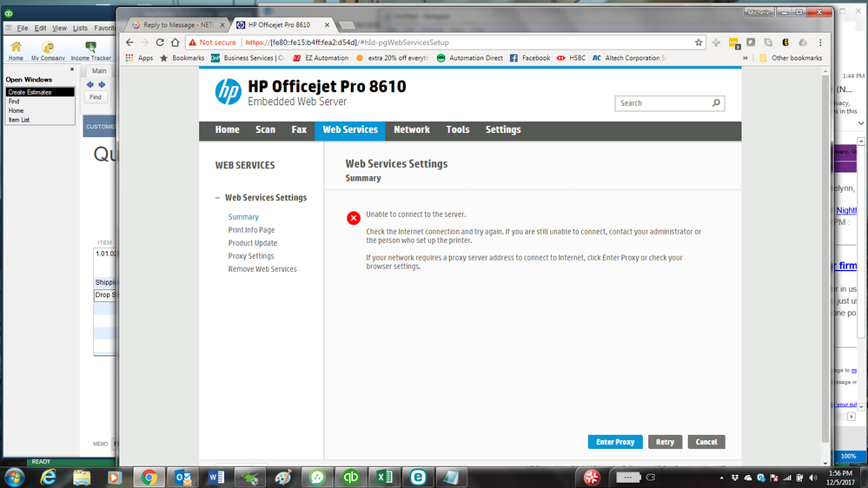
Task: Open the Network tab
Action: (x=412, y=129)
